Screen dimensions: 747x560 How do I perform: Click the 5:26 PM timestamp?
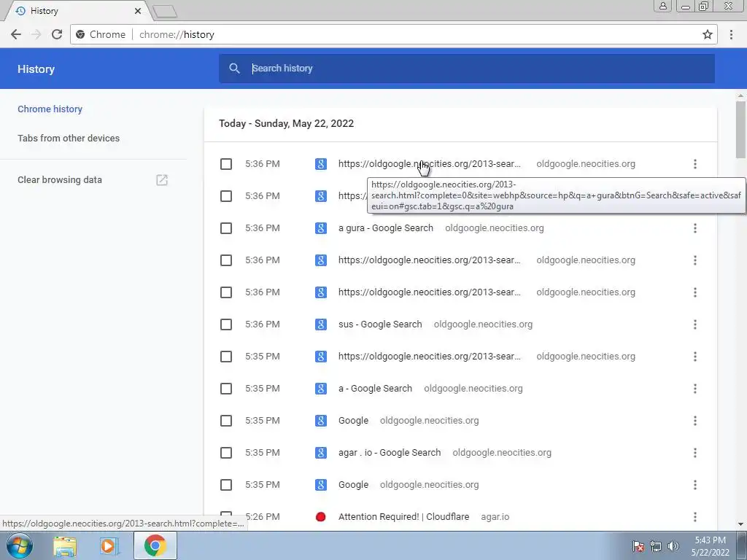pos(263,517)
